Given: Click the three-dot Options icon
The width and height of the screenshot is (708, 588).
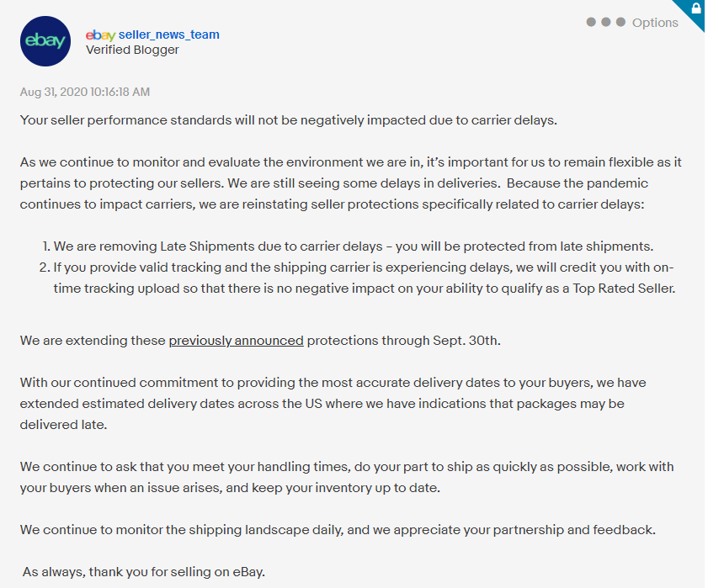Looking at the screenshot, I should click(x=605, y=22).
